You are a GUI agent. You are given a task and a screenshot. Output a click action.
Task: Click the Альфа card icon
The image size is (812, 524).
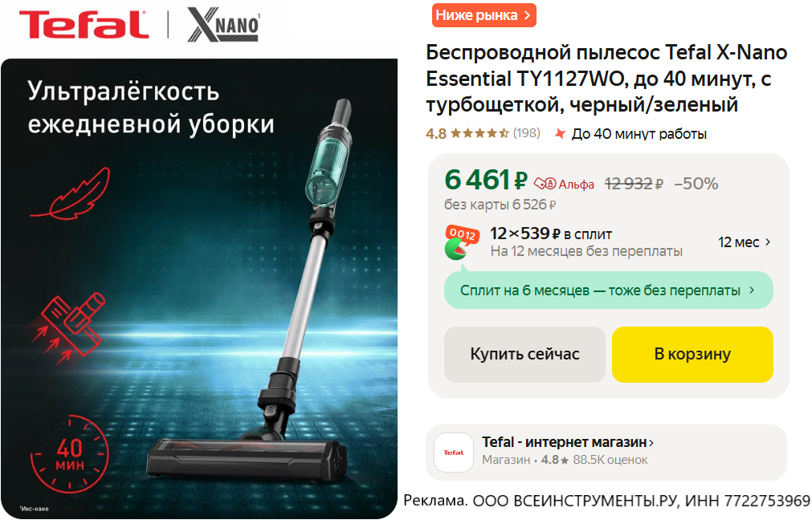545,184
